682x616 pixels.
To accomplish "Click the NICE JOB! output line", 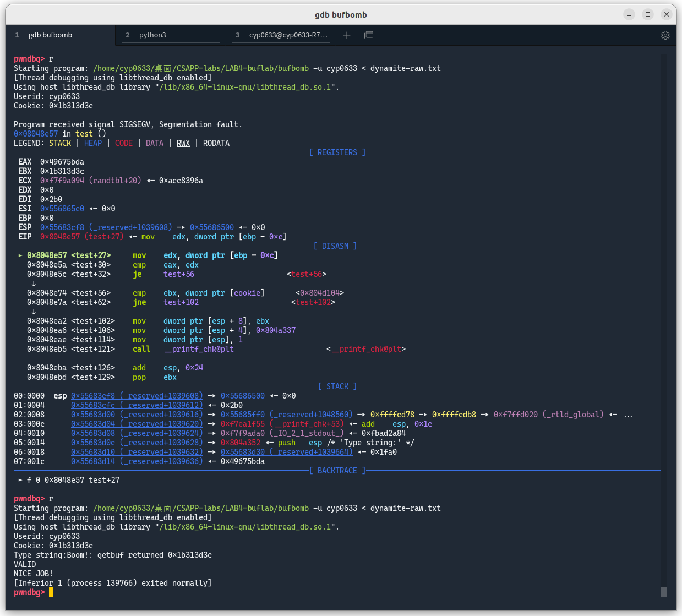I will coord(34,574).
